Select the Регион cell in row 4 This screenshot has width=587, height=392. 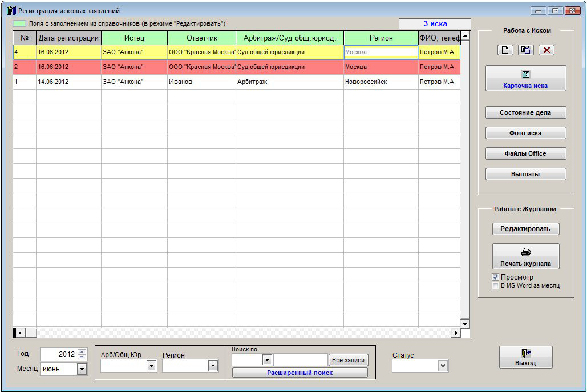380,52
